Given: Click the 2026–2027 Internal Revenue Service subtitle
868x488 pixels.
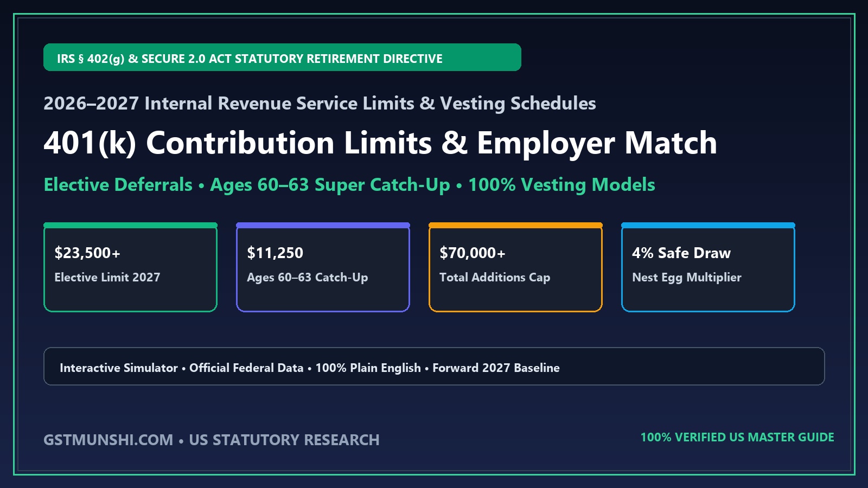Looking at the screenshot, I should tap(320, 103).
